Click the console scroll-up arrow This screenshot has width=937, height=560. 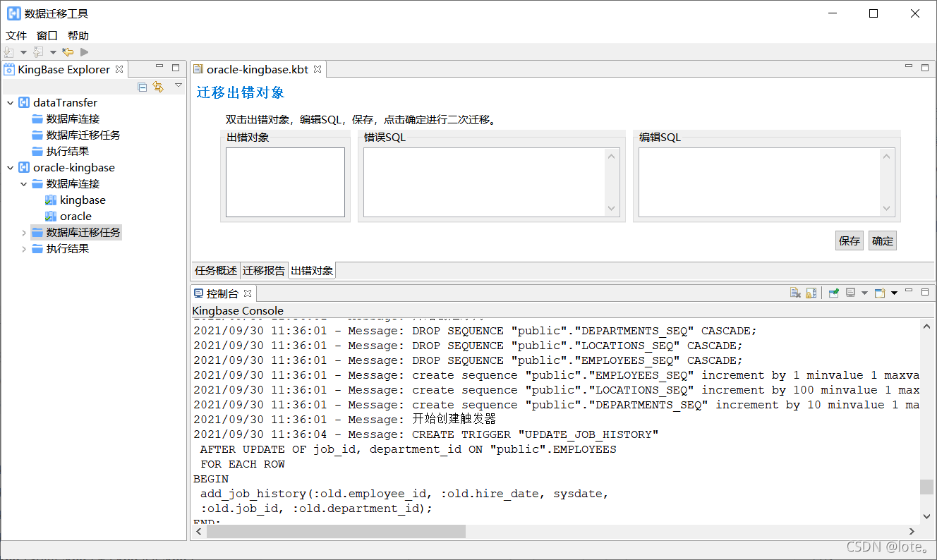[927, 325]
